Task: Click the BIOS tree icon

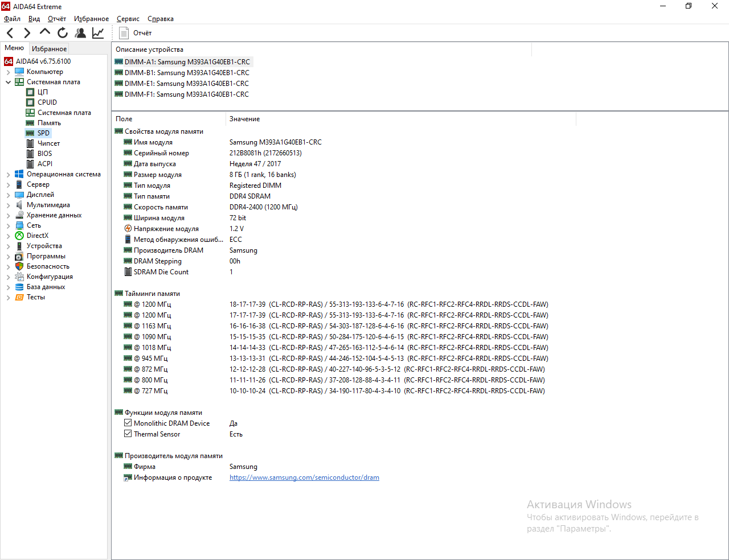Action: (30, 154)
